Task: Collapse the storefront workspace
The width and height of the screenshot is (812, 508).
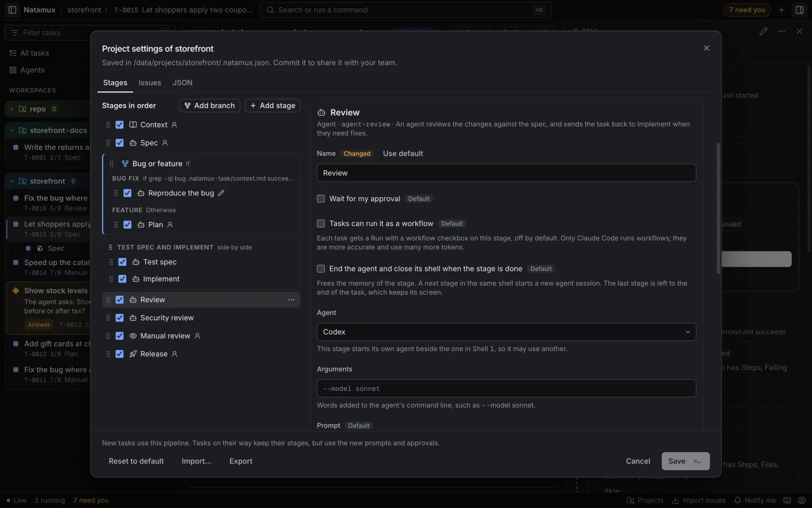Action: pos(12,181)
